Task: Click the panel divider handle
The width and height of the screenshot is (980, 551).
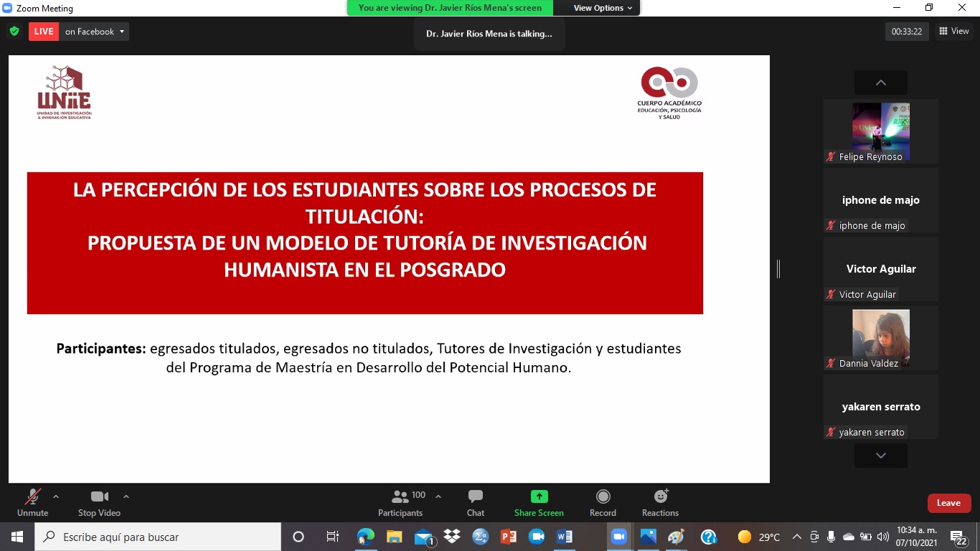Action: click(778, 269)
